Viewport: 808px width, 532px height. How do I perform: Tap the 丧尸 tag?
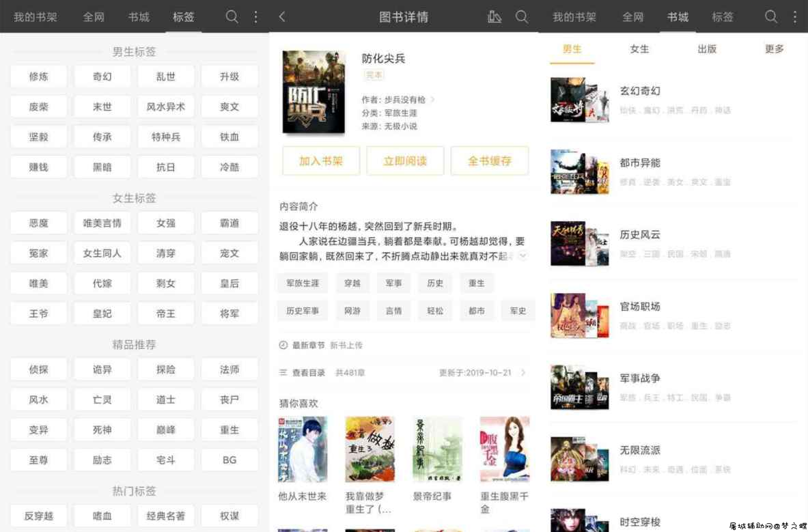(x=229, y=400)
